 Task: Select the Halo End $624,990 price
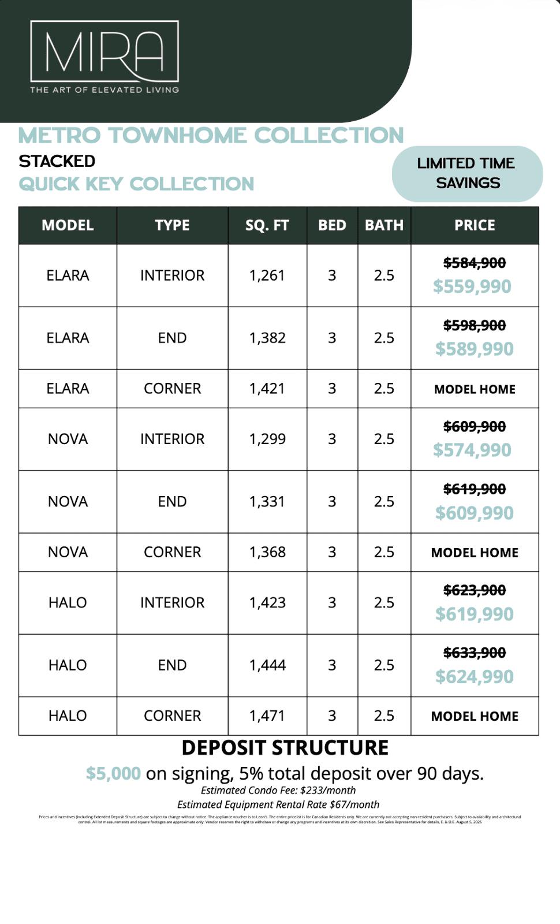tap(475, 676)
